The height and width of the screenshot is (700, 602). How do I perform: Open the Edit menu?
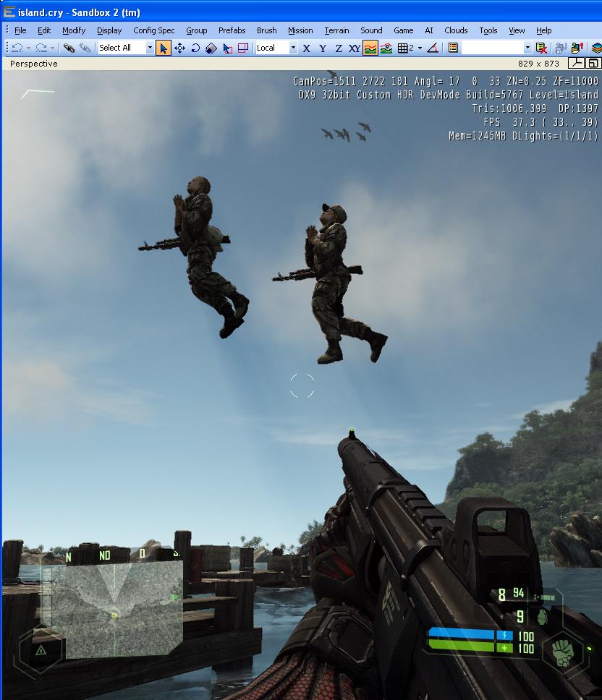(44, 30)
